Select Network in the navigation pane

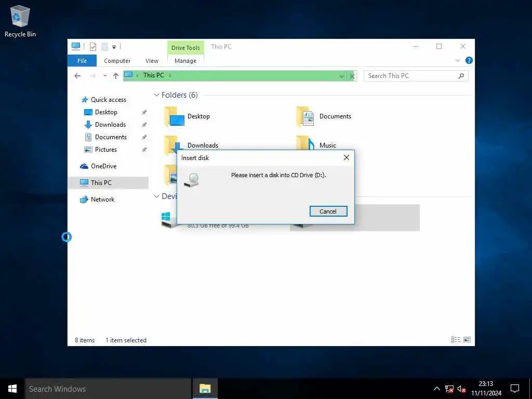tap(102, 199)
